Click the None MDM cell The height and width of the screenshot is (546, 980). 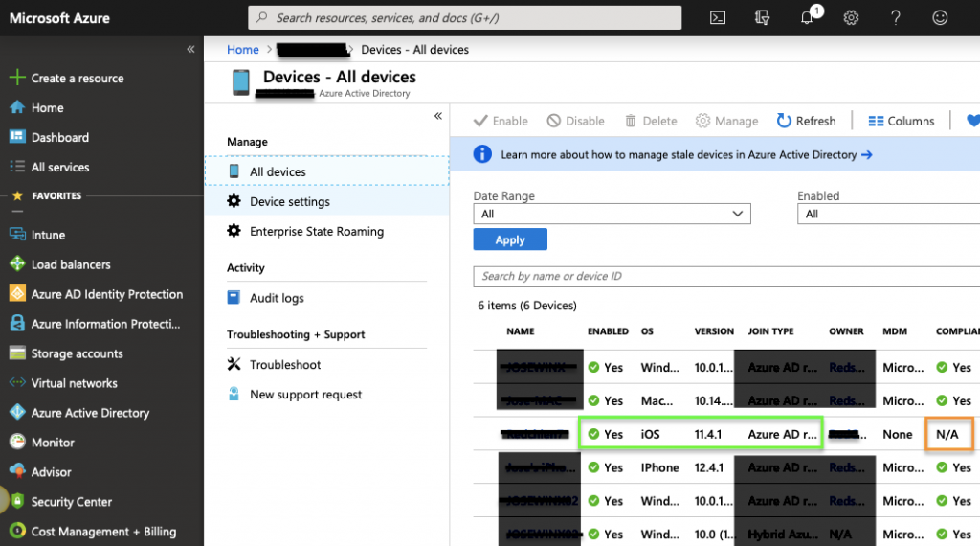[897, 434]
